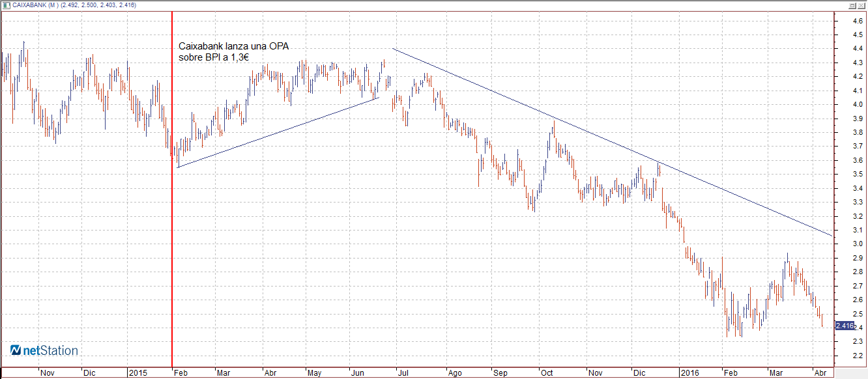Select the ascending support trendline under spring 2015

277,133
